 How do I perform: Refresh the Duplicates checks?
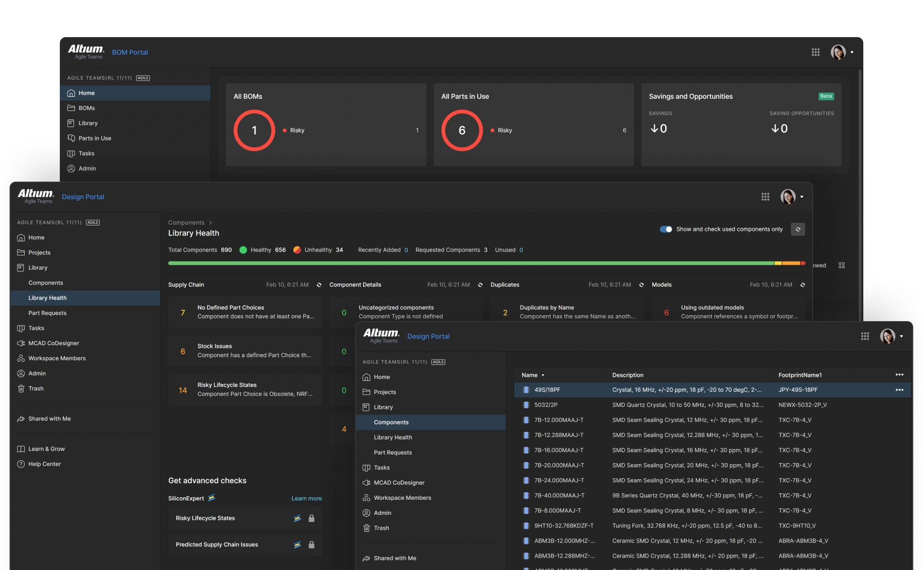click(x=641, y=285)
